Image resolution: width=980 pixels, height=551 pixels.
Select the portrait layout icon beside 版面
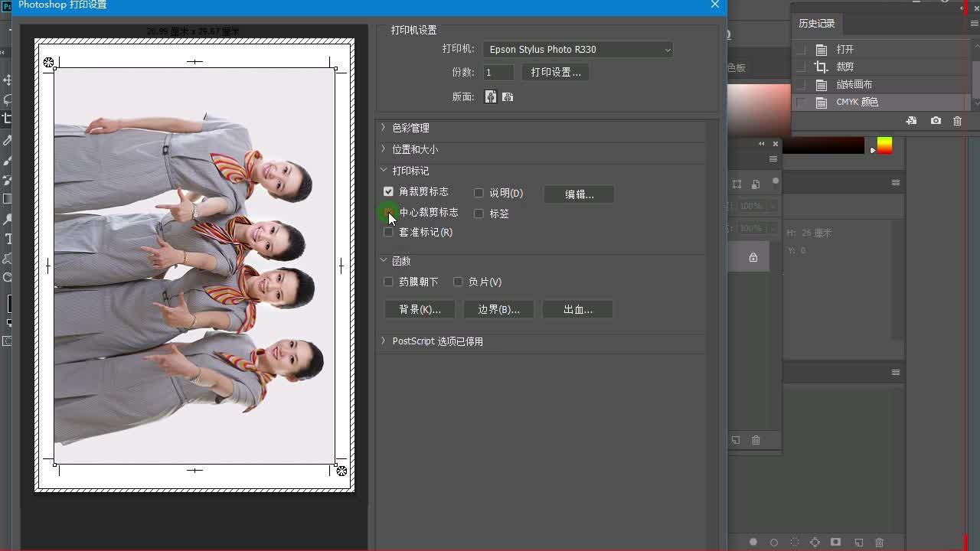click(490, 96)
